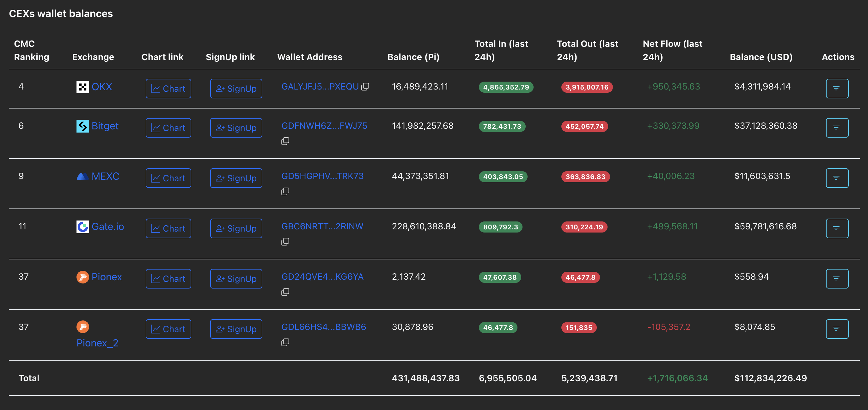Open the Actions icon in the OKX row
The image size is (868, 410).
[837, 88]
